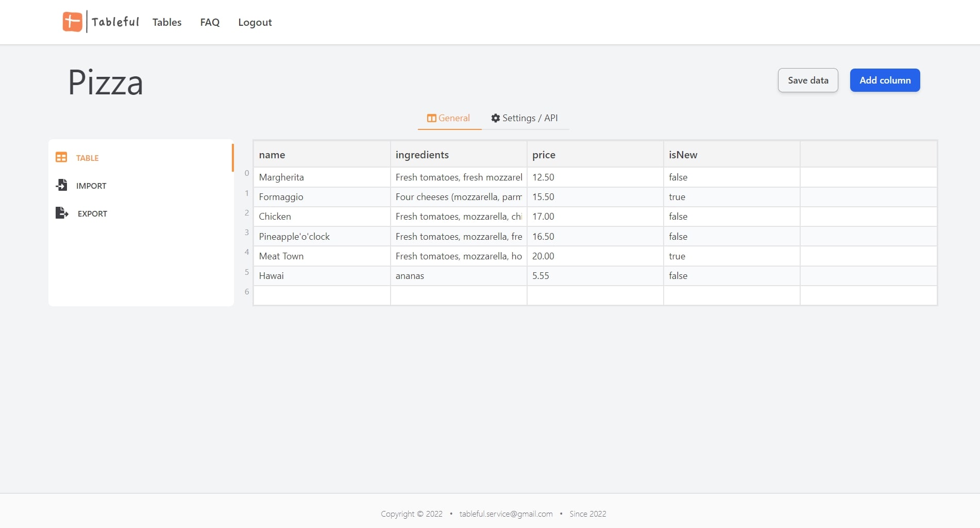
Task: Click the Margherita ingredients cell
Action: coord(459,177)
